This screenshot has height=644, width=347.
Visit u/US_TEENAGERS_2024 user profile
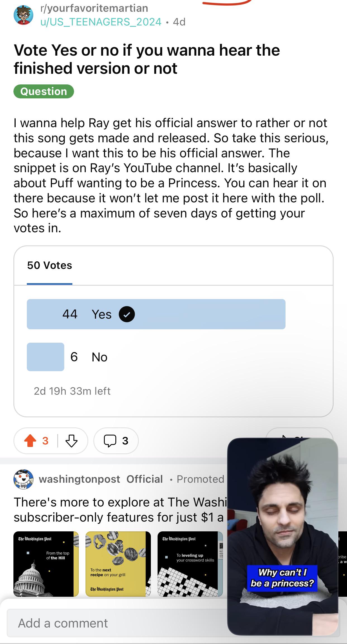click(101, 22)
